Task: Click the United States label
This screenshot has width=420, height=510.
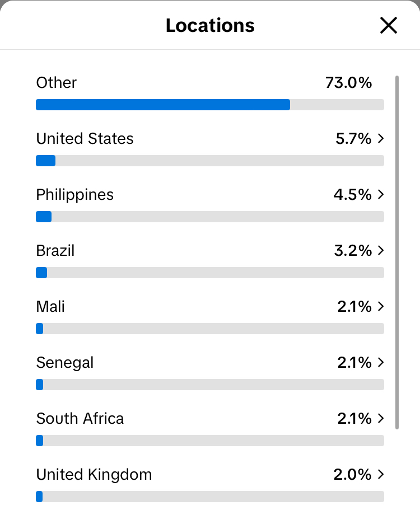Action: [x=85, y=139]
